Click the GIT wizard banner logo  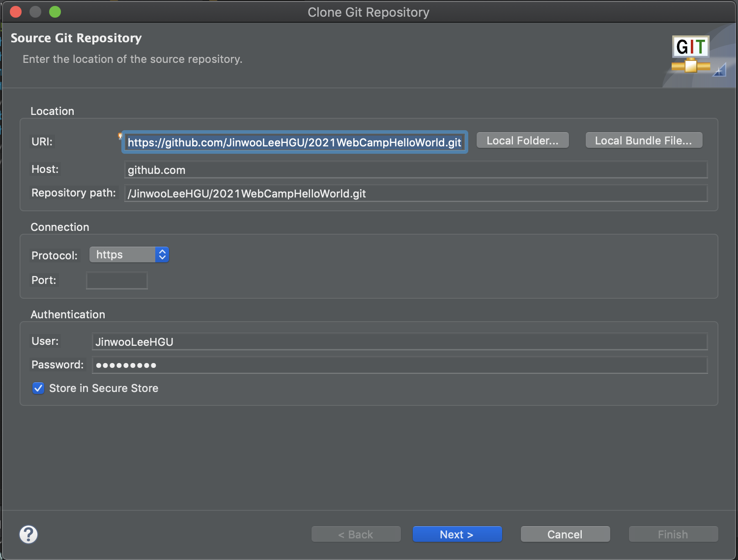click(691, 54)
